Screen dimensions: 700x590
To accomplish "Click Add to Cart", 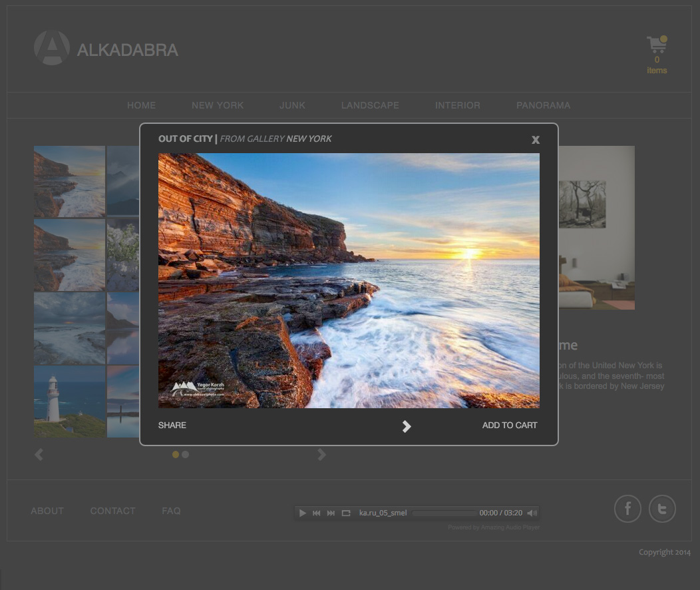I will click(x=510, y=426).
